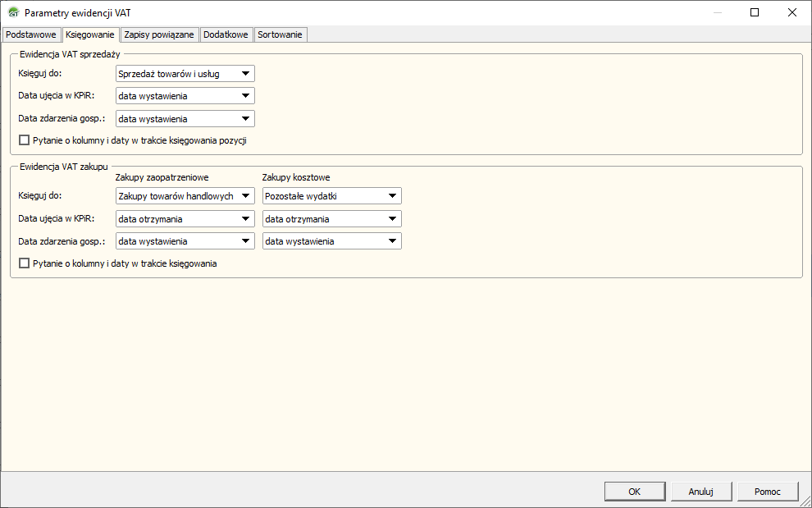
Task: Enable question about columns when booking positions
Action: (x=24, y=140)
